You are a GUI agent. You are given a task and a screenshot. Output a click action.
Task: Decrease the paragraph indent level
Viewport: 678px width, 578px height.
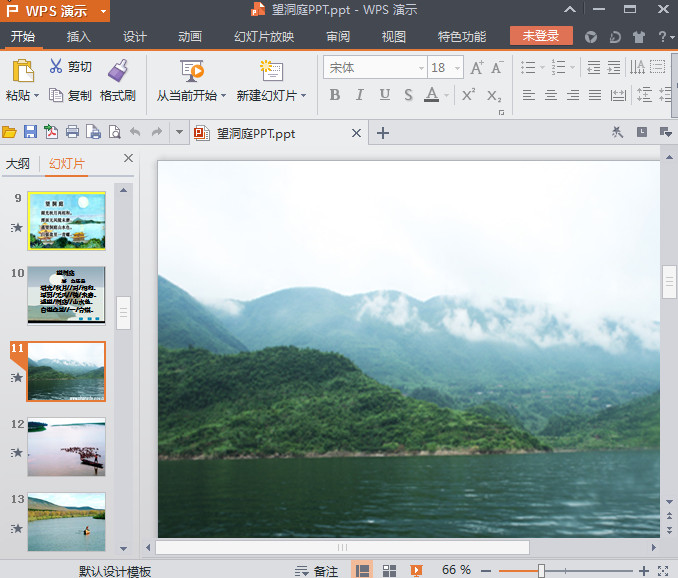tap(593, 67)
